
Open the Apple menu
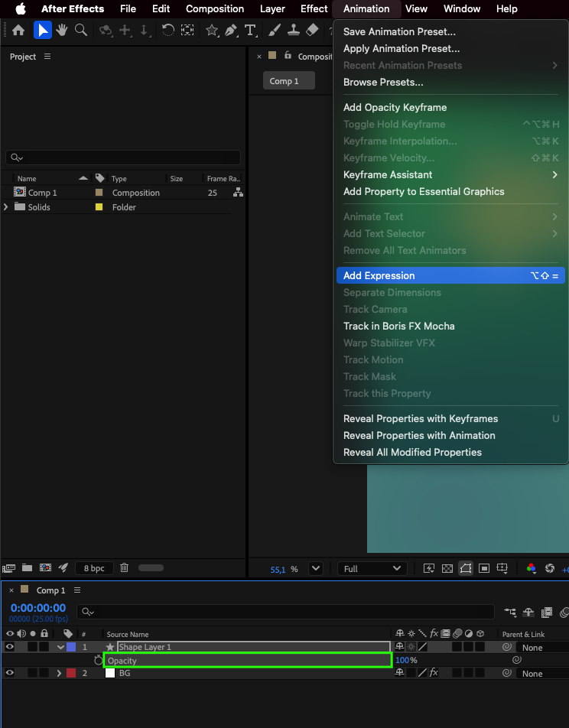pyautogui.click(x=21, y=9)
